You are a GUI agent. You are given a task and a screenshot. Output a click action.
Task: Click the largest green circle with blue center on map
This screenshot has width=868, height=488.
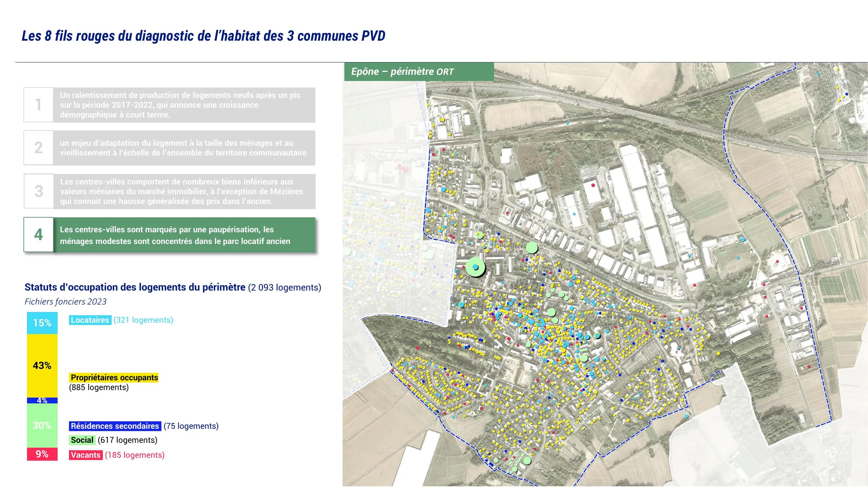[x=476, y=267]
